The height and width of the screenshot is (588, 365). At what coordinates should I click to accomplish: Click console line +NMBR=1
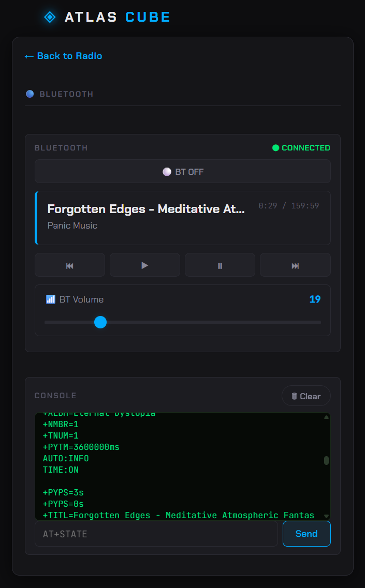pyautogui.click(x=61, y=424)
